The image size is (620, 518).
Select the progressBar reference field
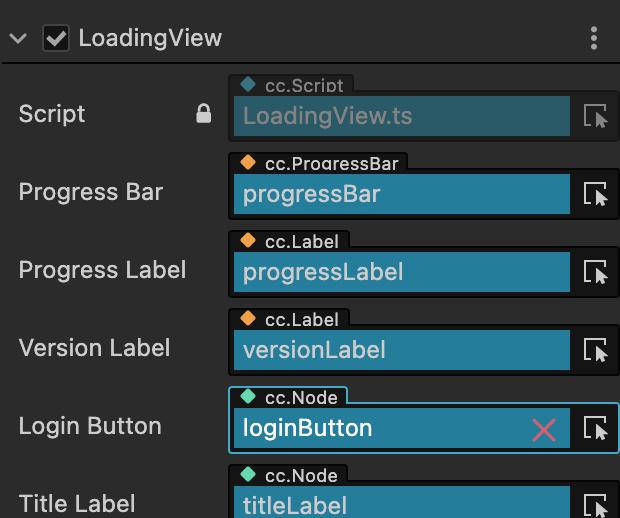coord(400,194)
